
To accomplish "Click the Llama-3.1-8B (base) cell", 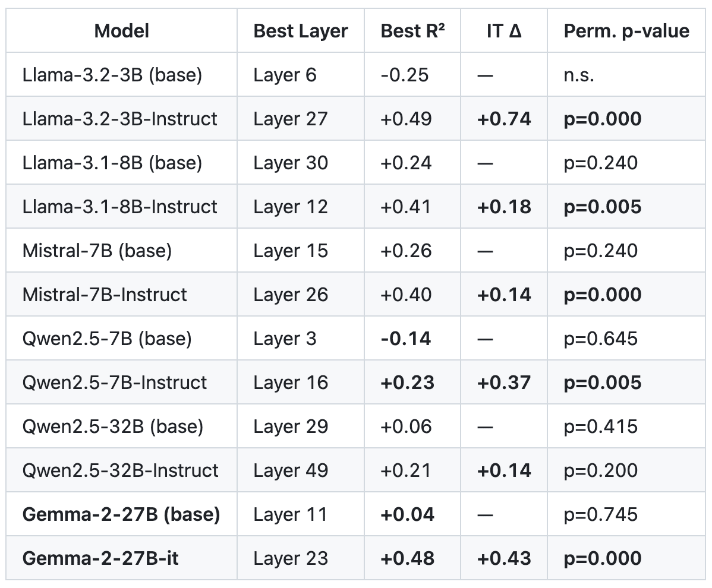I will point(112,163).
